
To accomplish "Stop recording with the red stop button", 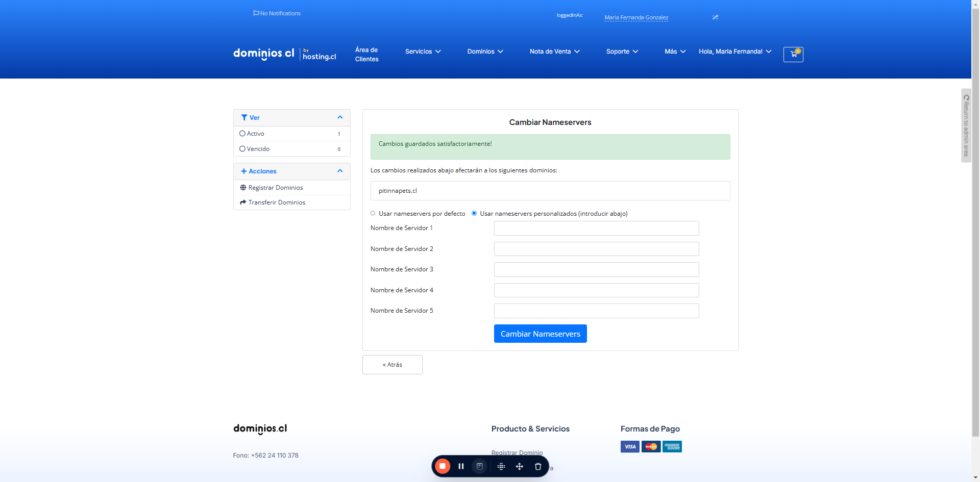I will pos(443,466).
